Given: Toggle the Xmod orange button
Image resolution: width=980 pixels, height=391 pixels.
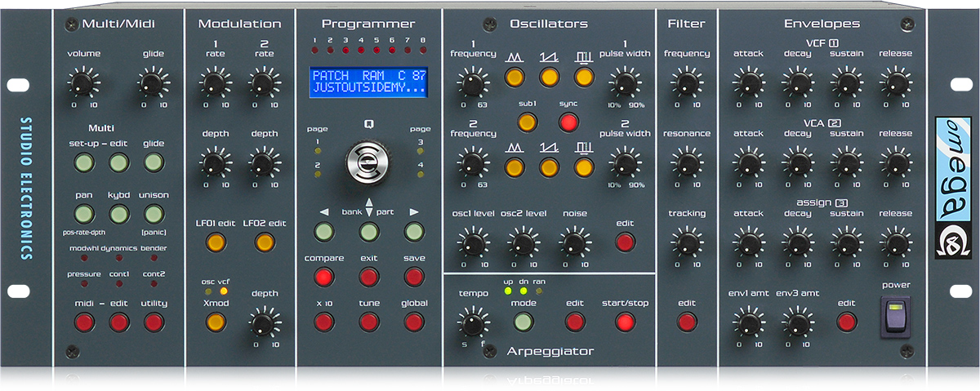Looking at the screenshot, I should 216,322.
